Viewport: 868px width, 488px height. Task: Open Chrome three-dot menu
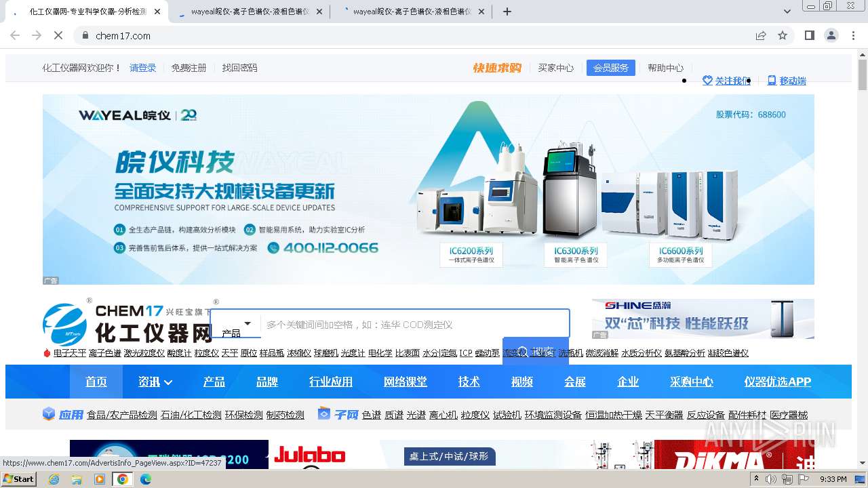point(854,35)
